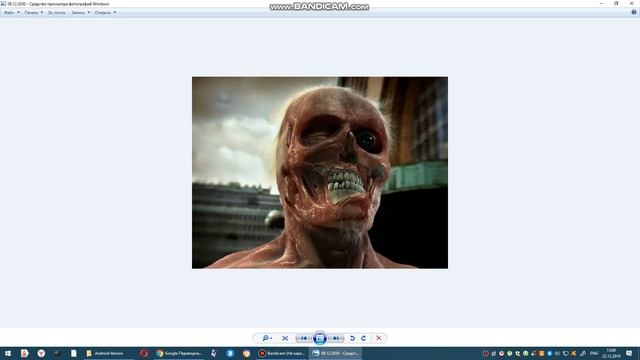Open the Файл menu
Image resolution: width=640 pixels, height=360 pixels.
(x=11, y=13)
